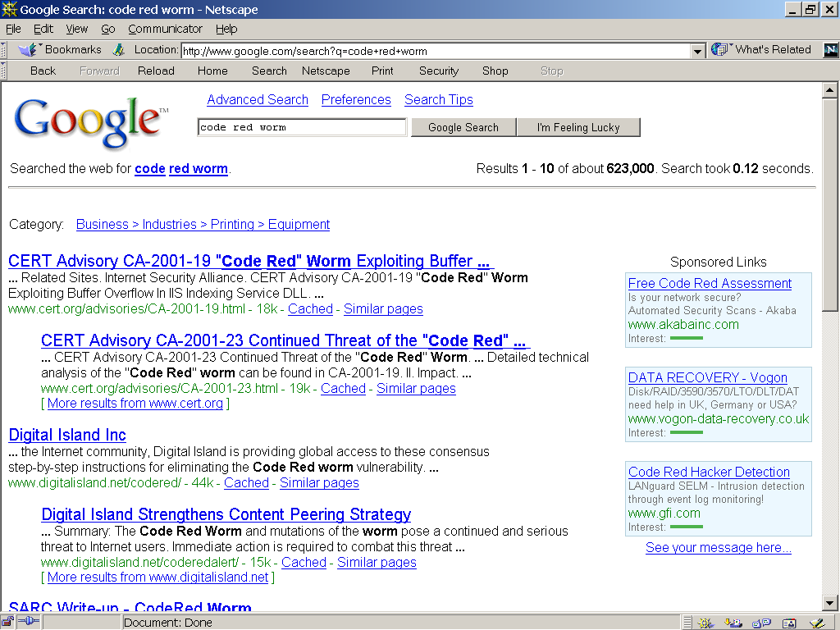Open the Inbox mail icon in component bar
Screen dimensions: 840x630
click(x=733, y=623)
